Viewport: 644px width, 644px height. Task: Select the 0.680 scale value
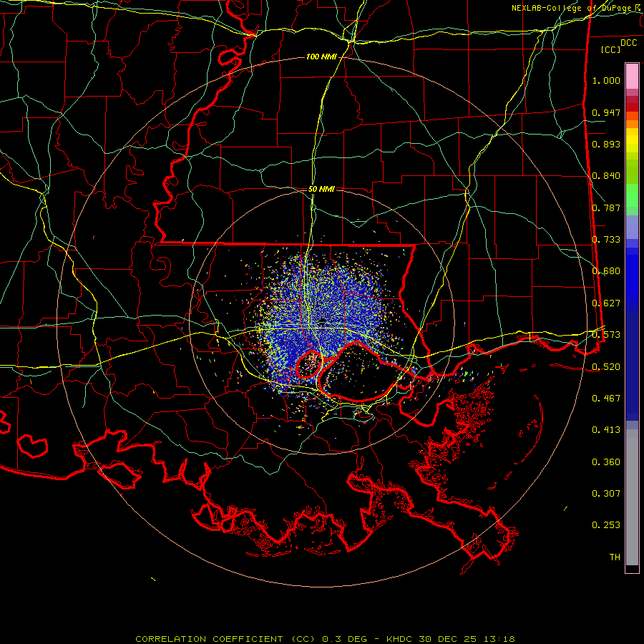tap(606, 271)
